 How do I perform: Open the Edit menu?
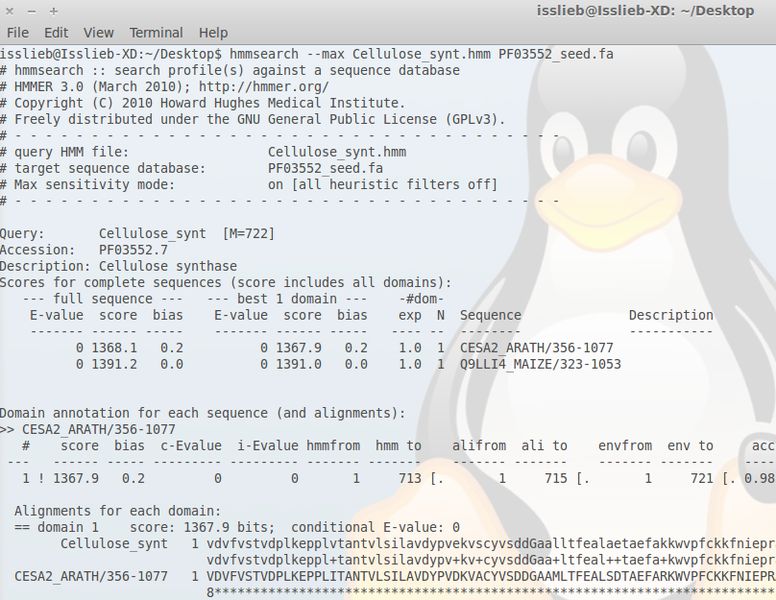tap(56, 33)
